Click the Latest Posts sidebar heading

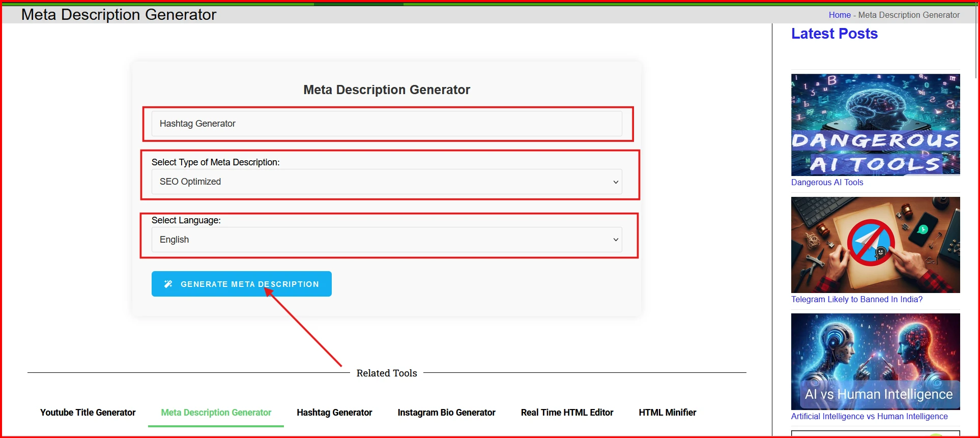coord(834,34)
